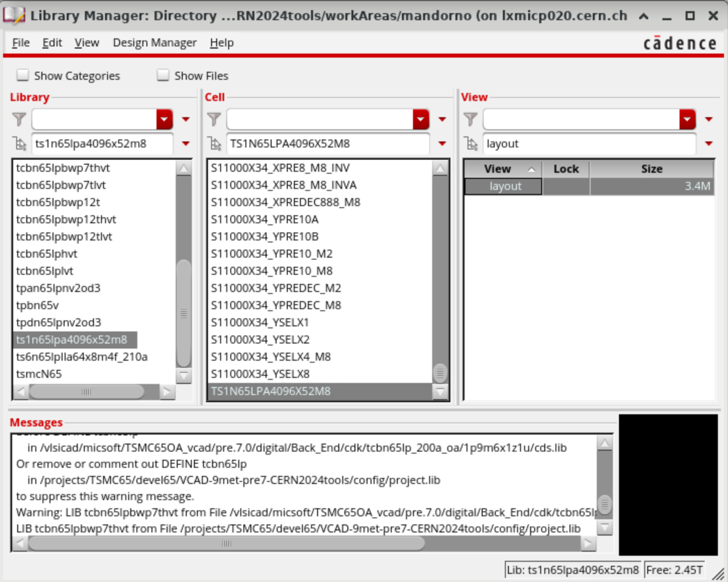The width and height of the screenshot is (728, 582).
Task: Select the layout view row
Action: pyautogui.click(x=589, y=186)
